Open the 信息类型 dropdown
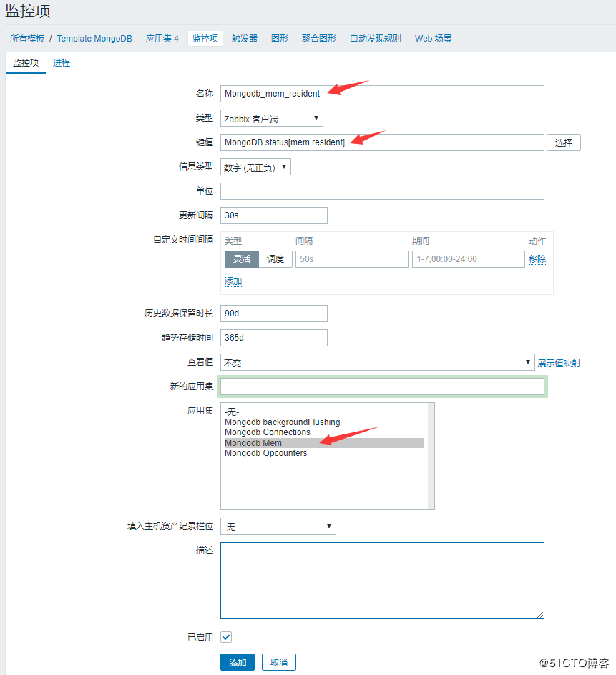Image resolution: width=616 pixels, height=675 pixels. tap(255, 167)
